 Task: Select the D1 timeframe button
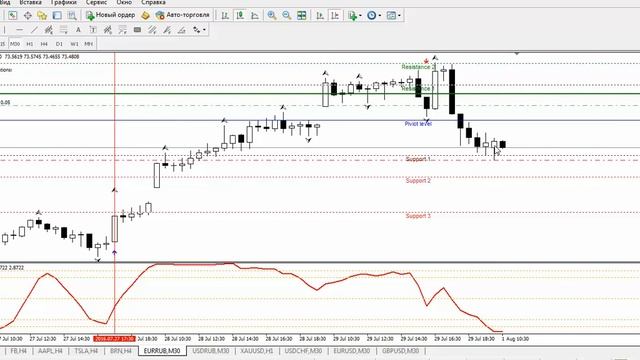tap(60, 44)
